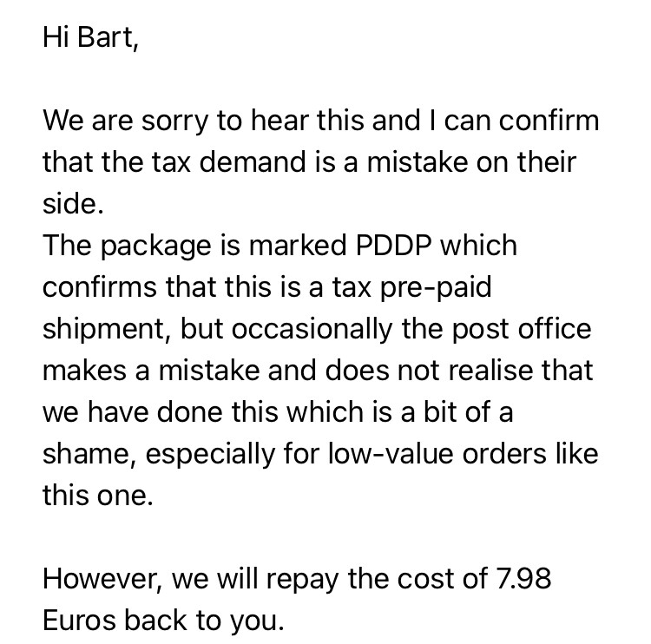
Task: Click the greeting "Hi Bart,"
Action: 90,37
